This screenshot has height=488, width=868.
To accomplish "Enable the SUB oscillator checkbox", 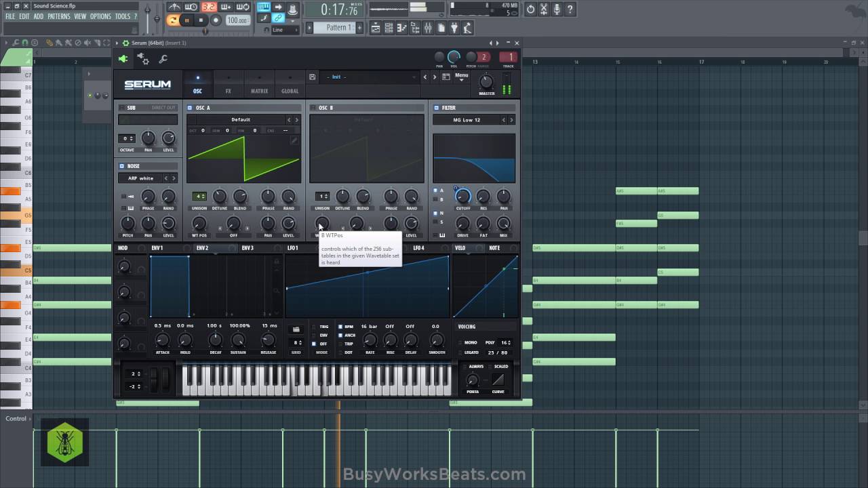I will pyautogui.click(x=121, y=108).
